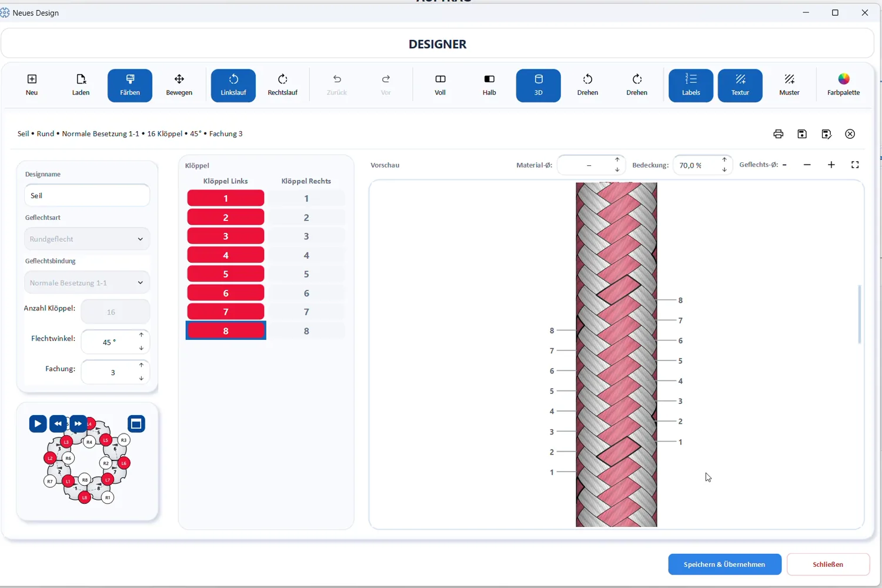
Task: Select red Klöppel Links 4 swatch
Action: [226, 255]
